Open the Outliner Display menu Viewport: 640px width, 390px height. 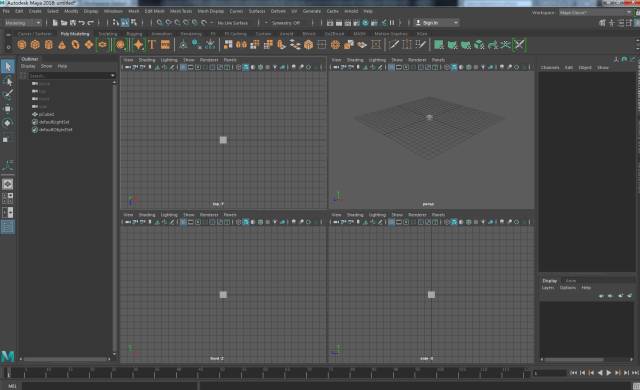[28, 66]
